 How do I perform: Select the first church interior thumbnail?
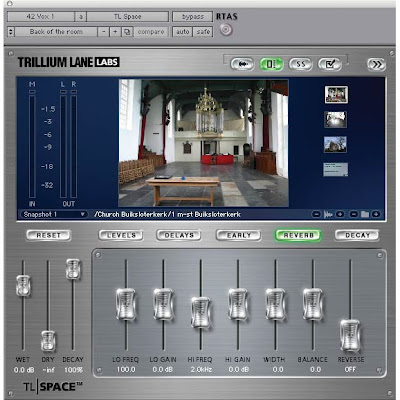(336, 94)
